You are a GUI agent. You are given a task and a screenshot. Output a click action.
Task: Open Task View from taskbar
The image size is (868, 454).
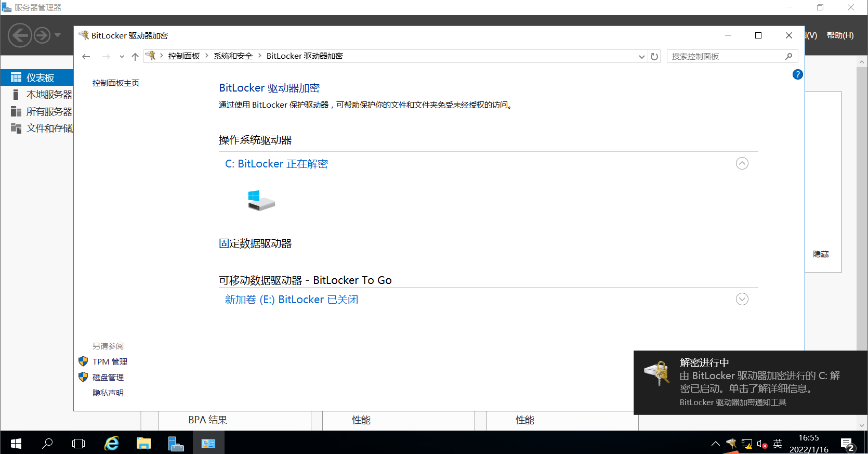pyautogui.click(x=78, y=444)
